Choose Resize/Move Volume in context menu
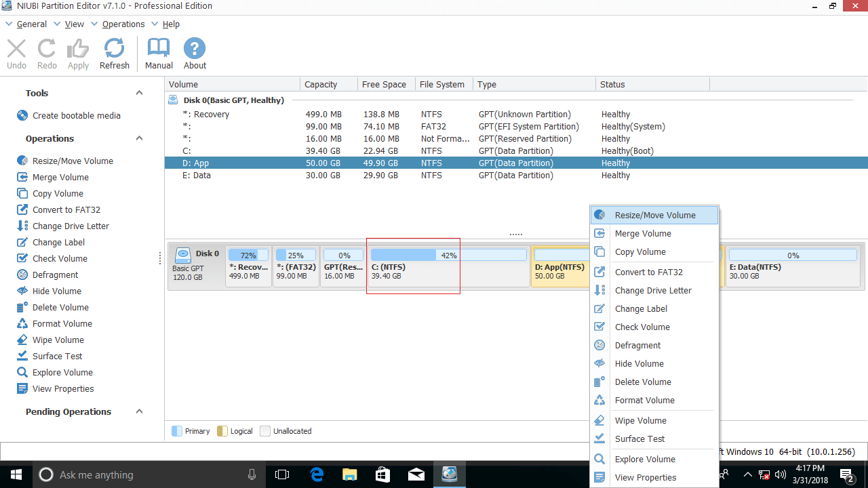The width and height of the screenshot is (868, 488). coord(654,215)
